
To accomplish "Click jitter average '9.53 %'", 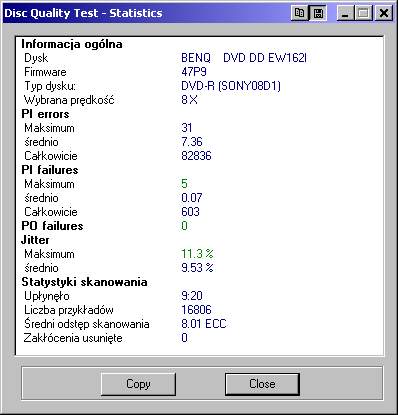I will point(197,268).
